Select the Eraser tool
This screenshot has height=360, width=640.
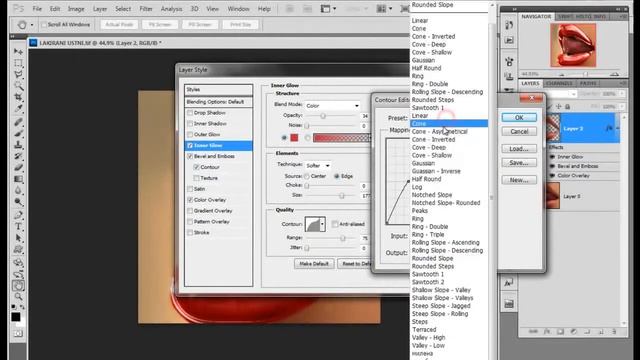click(x=18, y=168)
